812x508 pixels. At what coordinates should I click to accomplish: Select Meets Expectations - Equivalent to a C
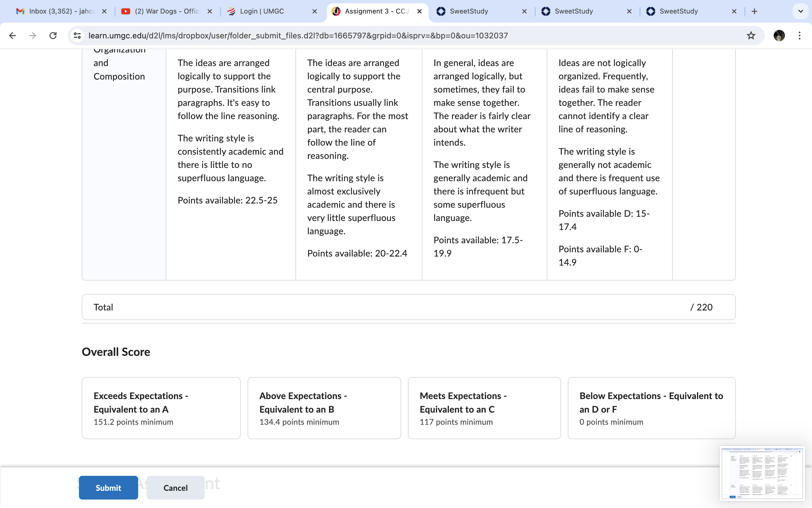[484, 408]
